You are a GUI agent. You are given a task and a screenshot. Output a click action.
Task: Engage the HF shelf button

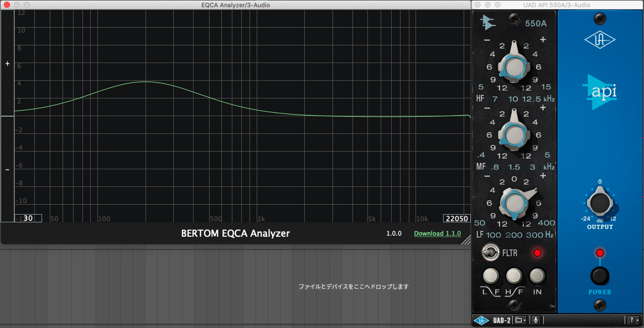(x=514, y=276)
